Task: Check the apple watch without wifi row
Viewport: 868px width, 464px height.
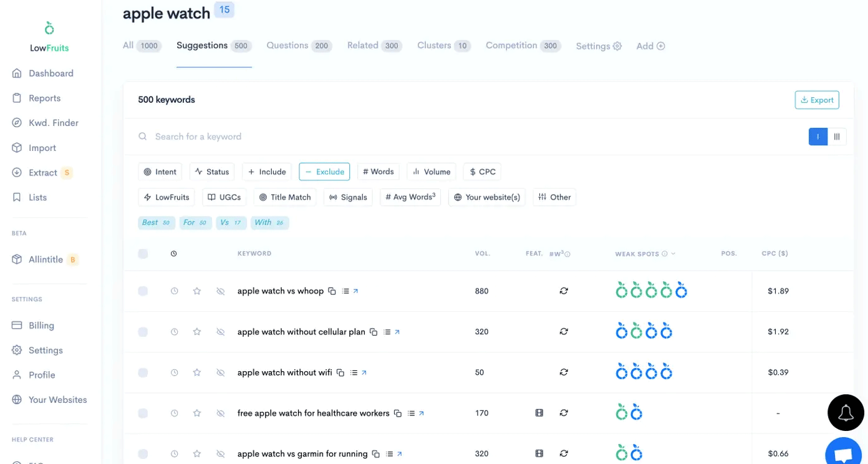Action: pyautogui.click(x=143, y=372)
